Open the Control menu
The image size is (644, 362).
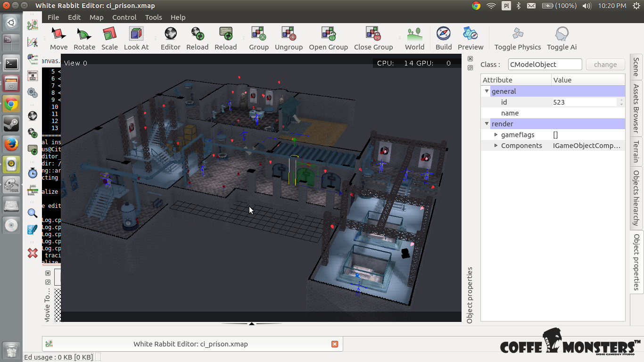[x=124, y=17]
